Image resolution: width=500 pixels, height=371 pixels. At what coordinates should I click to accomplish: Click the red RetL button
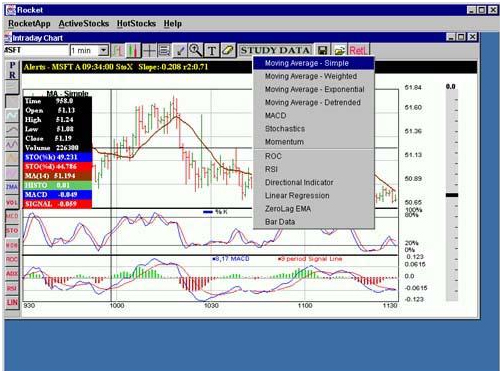point(358,51)
